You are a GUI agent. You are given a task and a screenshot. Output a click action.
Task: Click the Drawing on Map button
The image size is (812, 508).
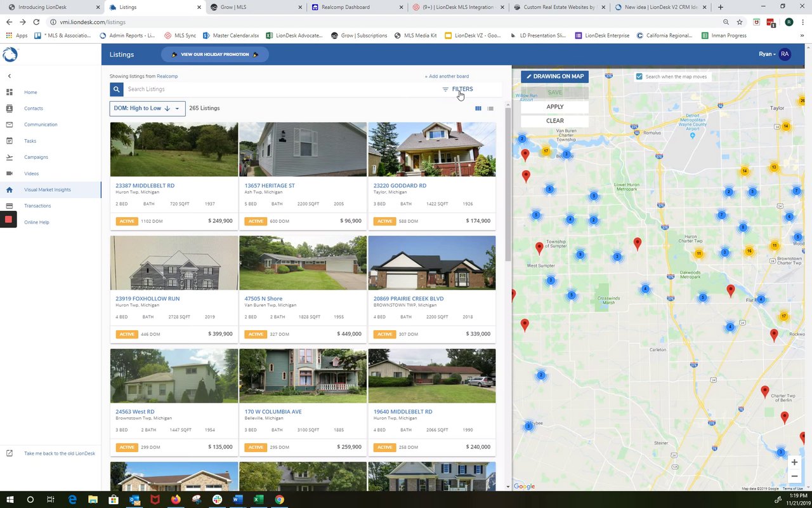(x=554, y=76)
